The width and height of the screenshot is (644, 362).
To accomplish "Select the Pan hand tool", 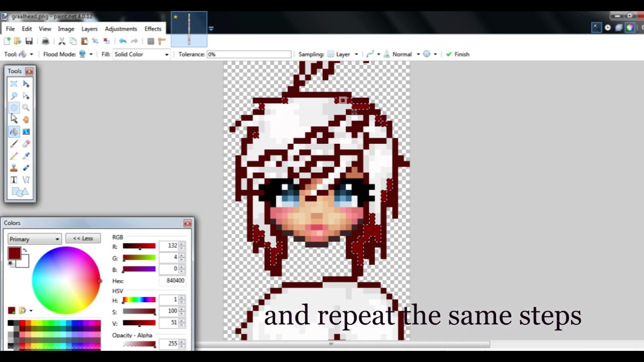I will pos(26,120).
